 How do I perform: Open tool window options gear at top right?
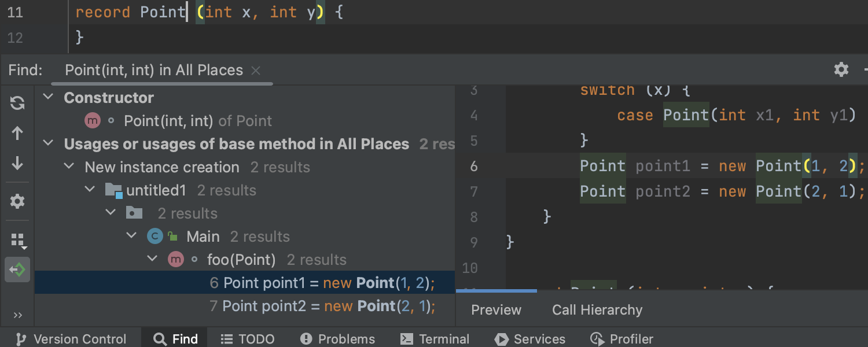[x=841, y=70]
